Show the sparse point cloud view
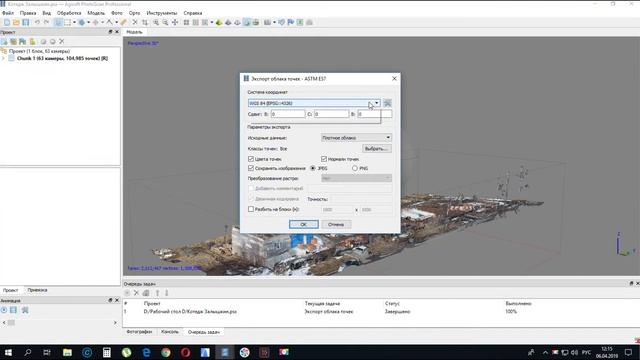 (187, 22)
